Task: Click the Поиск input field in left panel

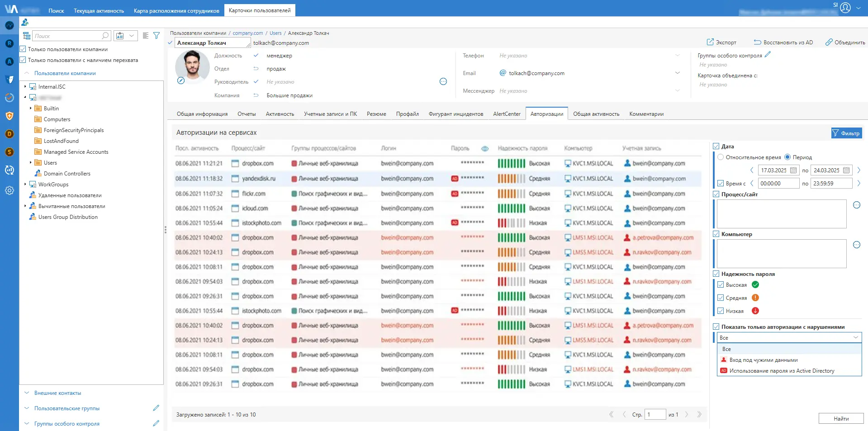Action: (67, 36)
